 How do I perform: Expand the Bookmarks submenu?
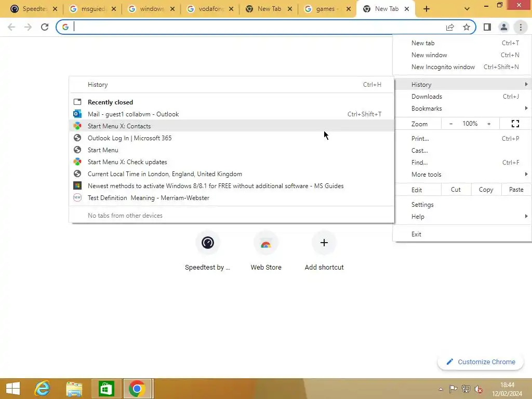click(462, 109)
